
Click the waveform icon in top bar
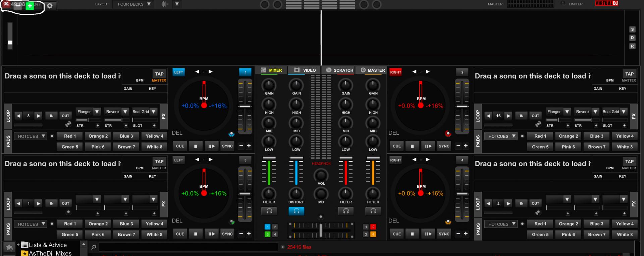(x=164, y=4)
